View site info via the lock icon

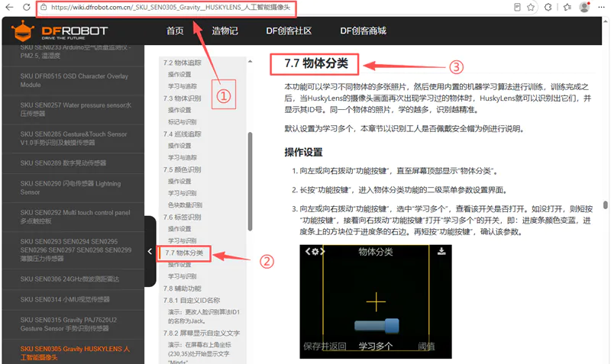[x=44, y=7]
